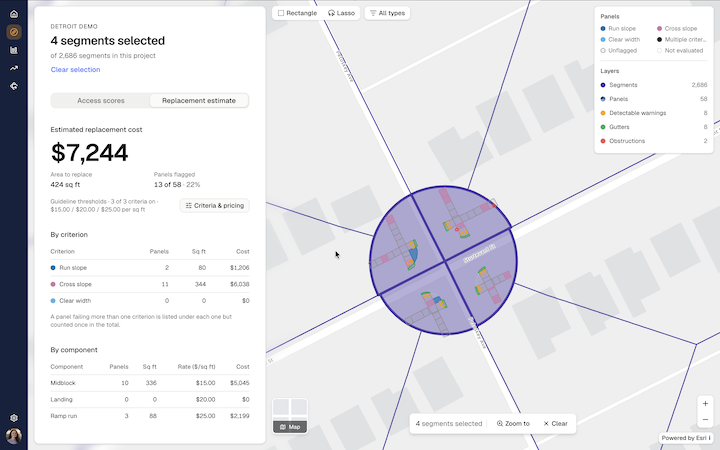The height and width of the screenshot is (450, 720).
Task: Click the Not evaluated legend entry
Action: pyautogui.click(x=680, y=51)
